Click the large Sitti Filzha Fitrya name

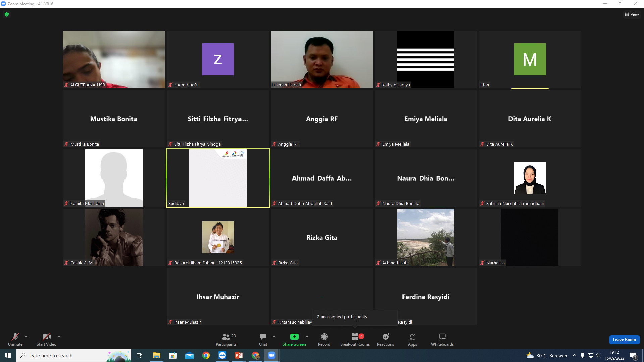[x=218, y=119]
